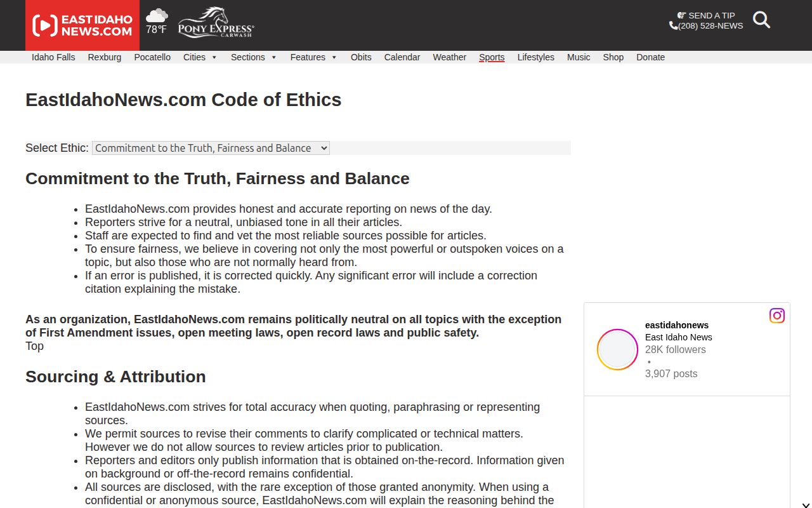The image size is (812, 508).
Task: Expand the Features menu
Action: tap(314, 57)
